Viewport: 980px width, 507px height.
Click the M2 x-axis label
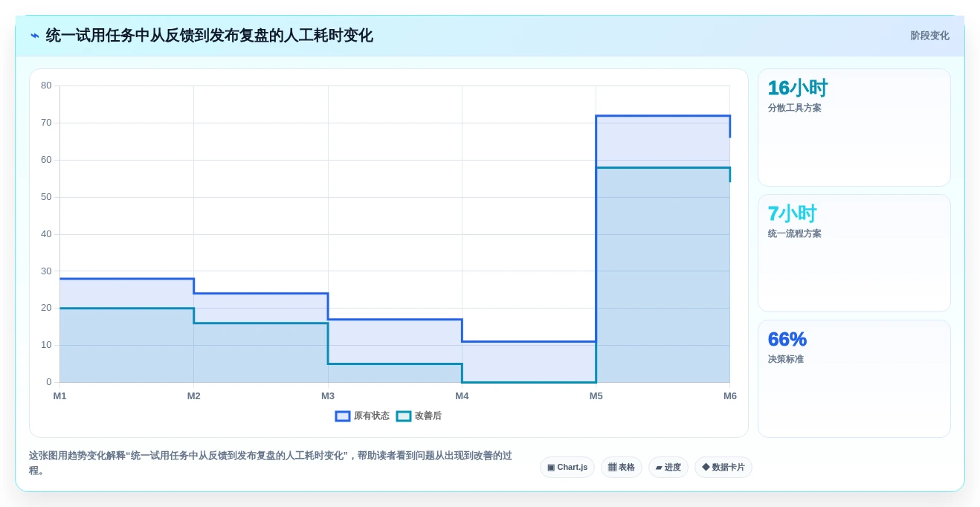194,396
